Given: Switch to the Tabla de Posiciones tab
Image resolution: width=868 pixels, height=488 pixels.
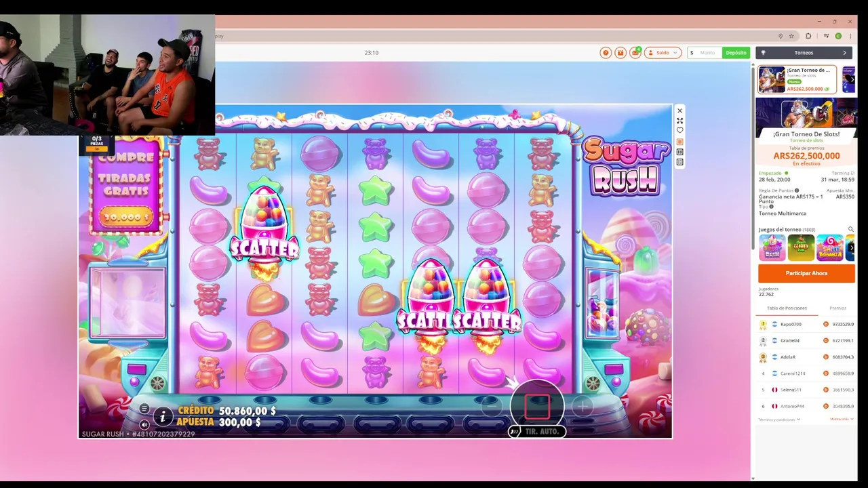Looking at the screenshot, I should tap(787, 308).
